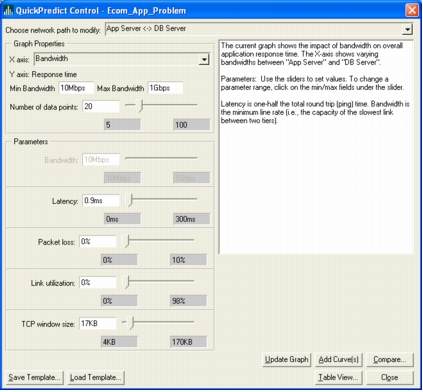
Task: Click TCP window maximum 170KB field
Action: tap(188, 342)
